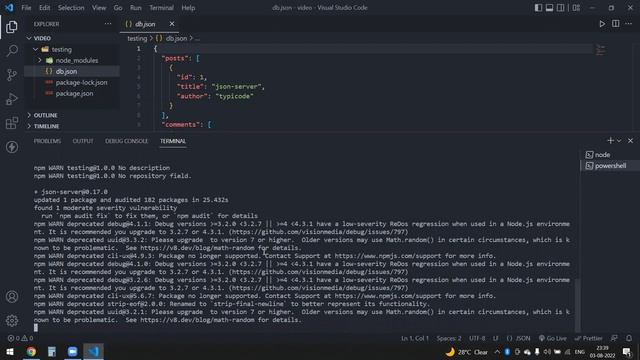Click the feedback icon in status bar
Viewport: 640px width, 360px height.
click(x=614, y=338)
